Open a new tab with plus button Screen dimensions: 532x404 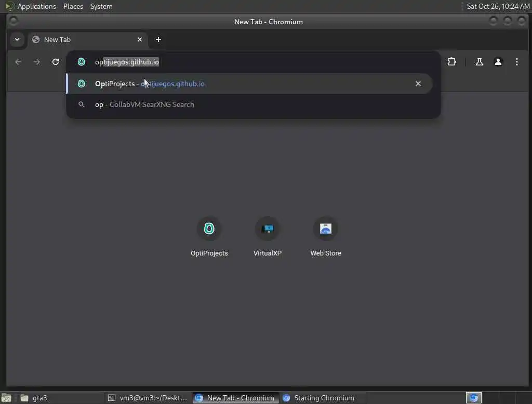158,39
